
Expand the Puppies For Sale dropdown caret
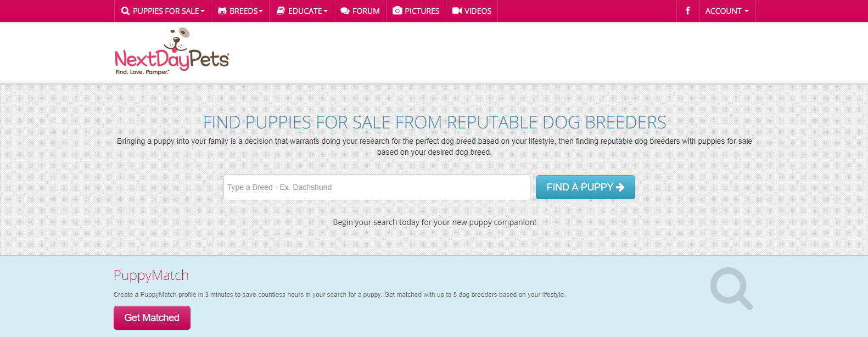tap(203, 11)
